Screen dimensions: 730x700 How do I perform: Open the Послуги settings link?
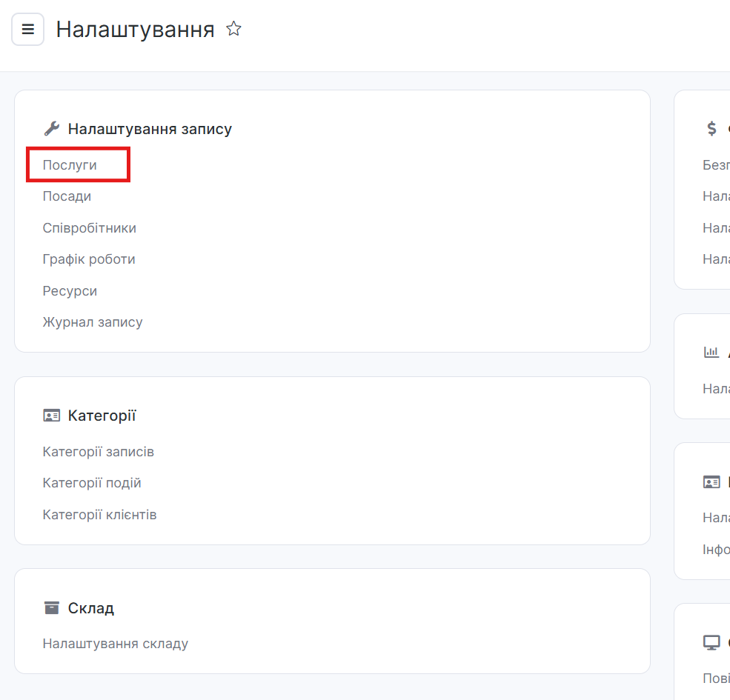(70, 165)
